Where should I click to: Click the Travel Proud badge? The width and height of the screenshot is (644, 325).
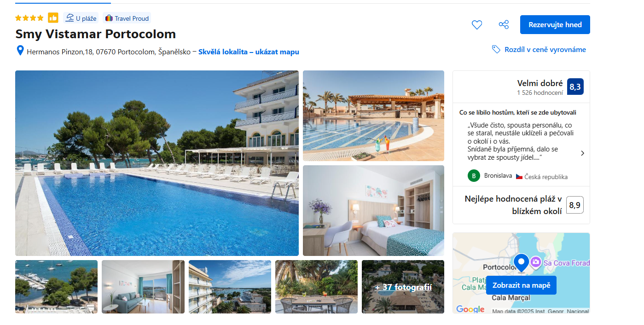click(127, 18)
